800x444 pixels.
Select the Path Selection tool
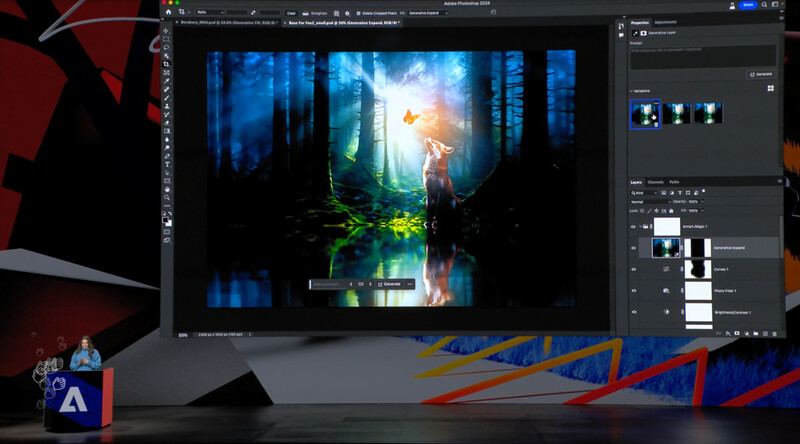pyautogui.click(x=166, y=172)
